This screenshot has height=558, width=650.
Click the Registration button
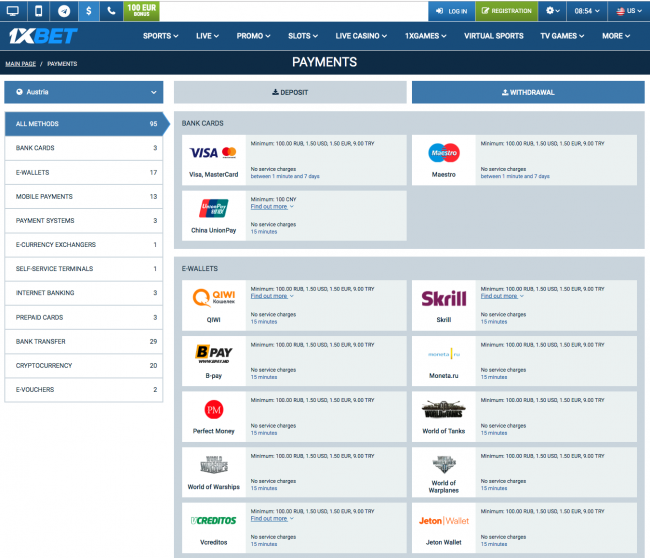click(506, 11)
